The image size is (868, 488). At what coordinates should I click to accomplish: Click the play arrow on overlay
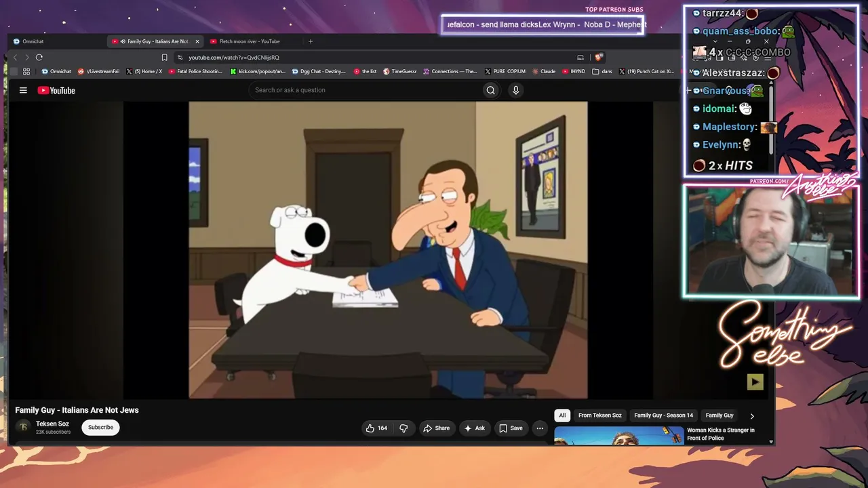[x=755, y=382]
